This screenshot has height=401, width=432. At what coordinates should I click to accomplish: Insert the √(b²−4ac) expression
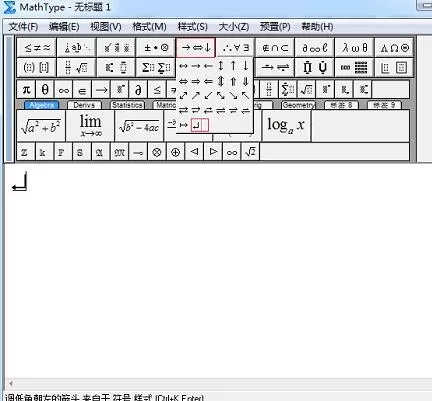click(139, 126)
